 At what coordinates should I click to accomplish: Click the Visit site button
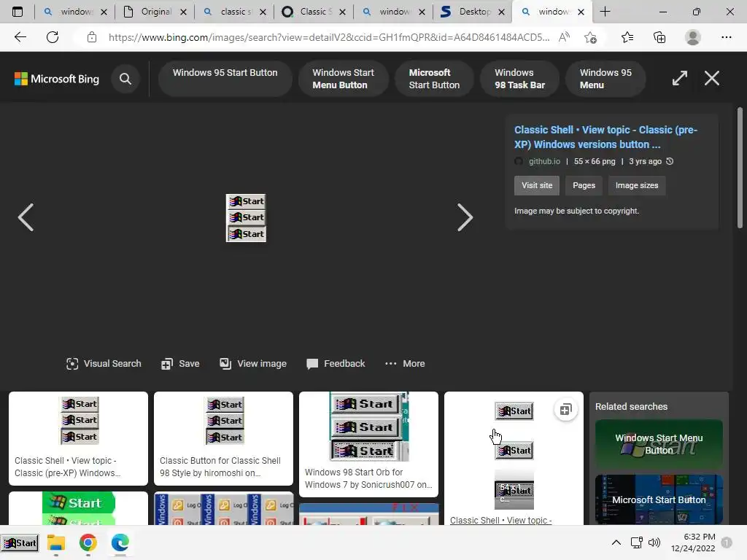(x=537, y=185)
